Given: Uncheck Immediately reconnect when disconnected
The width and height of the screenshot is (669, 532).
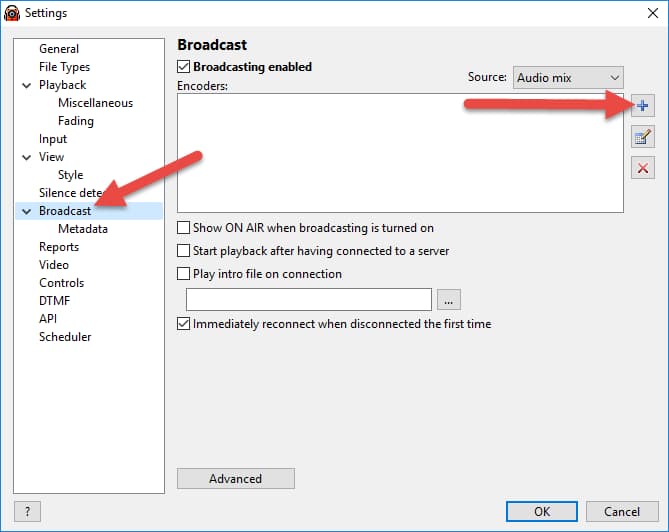Looking at the screenshot, I should coord(183,324).
